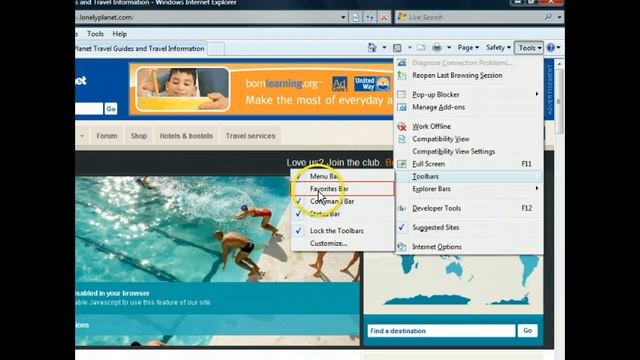This screenshot has width=640, height=360.
Task: Select Manage Add-ons menu entry
Action: [469, 107]
